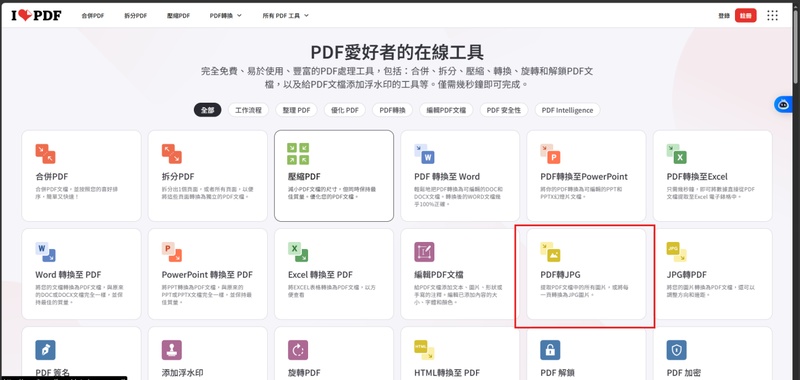Select the PDF 安全性 filter tab
800x380 pixels.
504,110
